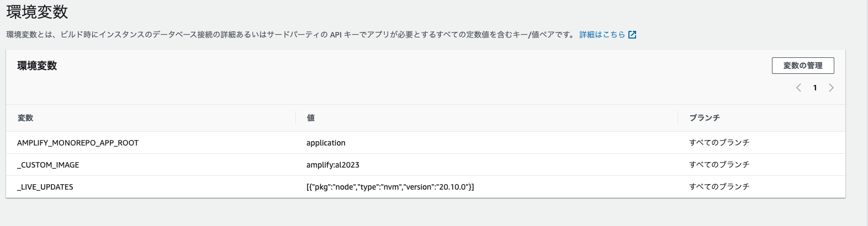Select the _CUSTOM_IMAGE variable name
Screen dimensions: 868x226
[x=48, y=165]
